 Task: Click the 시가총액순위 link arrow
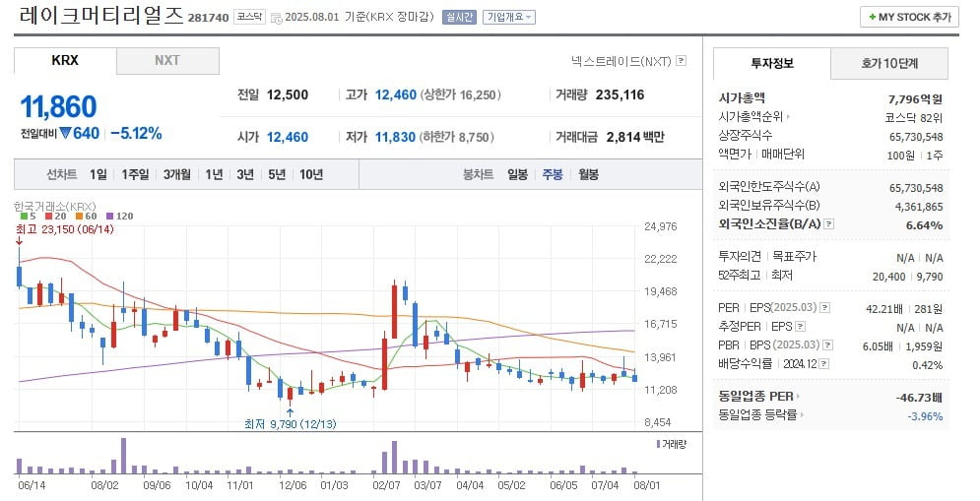tap(788, 117)
